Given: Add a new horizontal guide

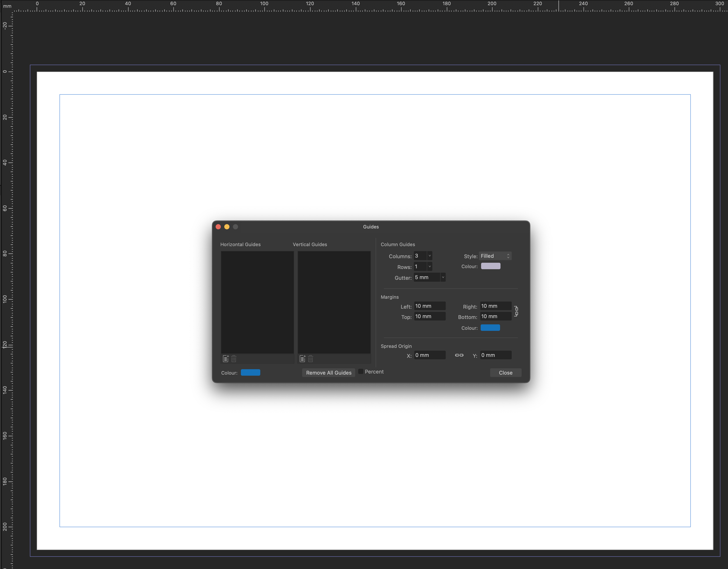Looking at the screenshot, I should point(226,358).
